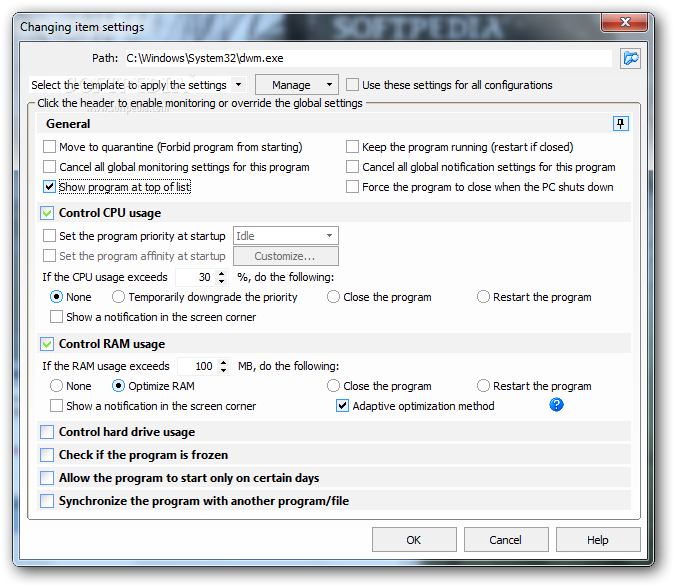Increase the RAM usage MB spinner
The image size is (675, 587).
point(223,362)
